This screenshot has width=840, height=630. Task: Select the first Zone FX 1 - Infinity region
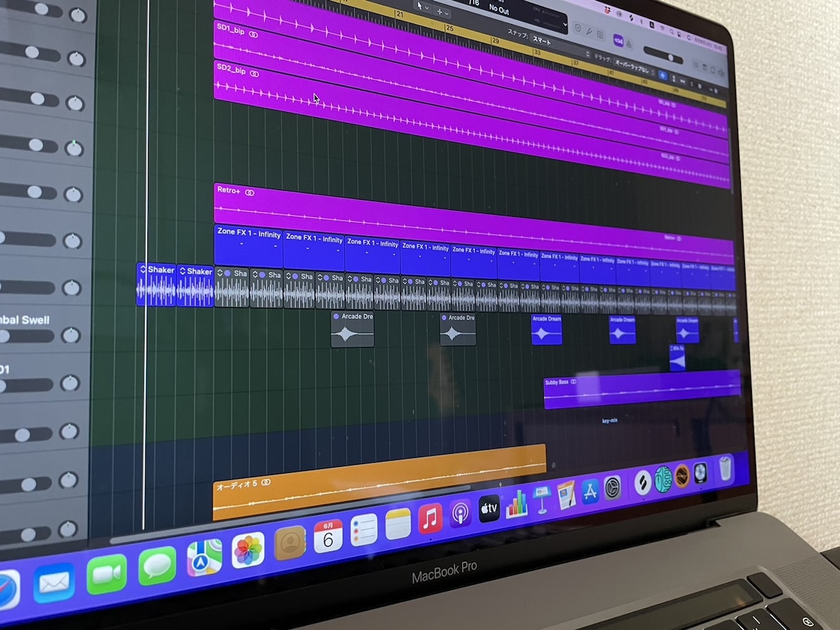click(x=249, y=246)
